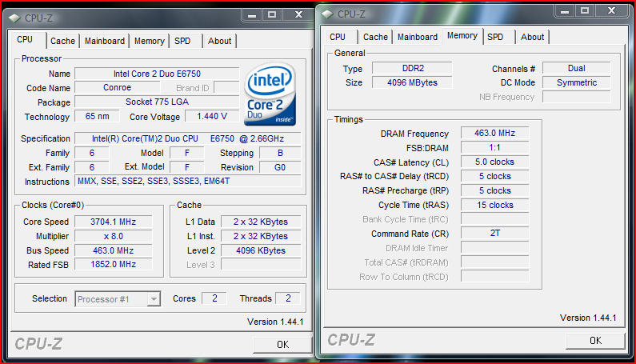Minimize the right CPU-Z window
Screen dimensions: 636x364
pos(565,11)
